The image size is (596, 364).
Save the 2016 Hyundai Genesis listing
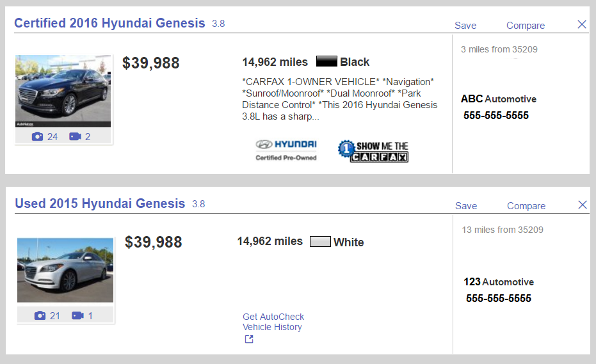465,26
